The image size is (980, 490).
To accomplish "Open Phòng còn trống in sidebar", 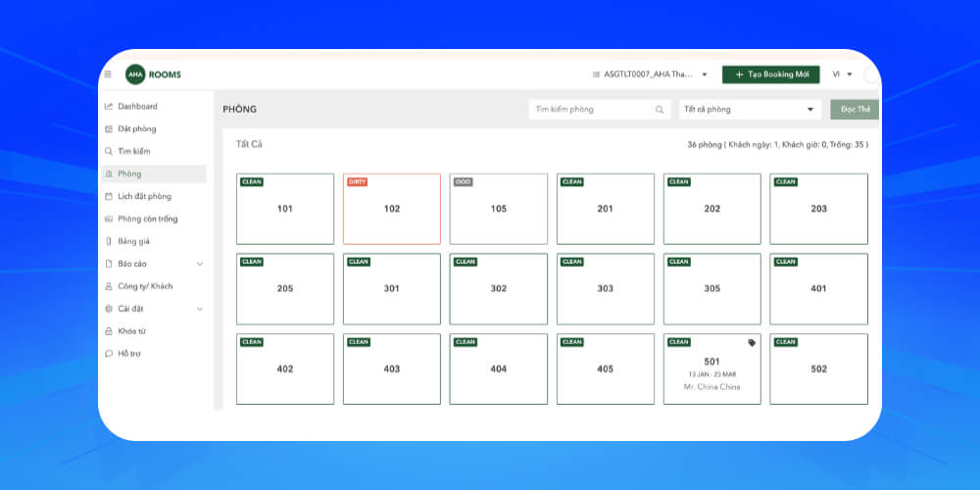I will [x=147, y=219].
